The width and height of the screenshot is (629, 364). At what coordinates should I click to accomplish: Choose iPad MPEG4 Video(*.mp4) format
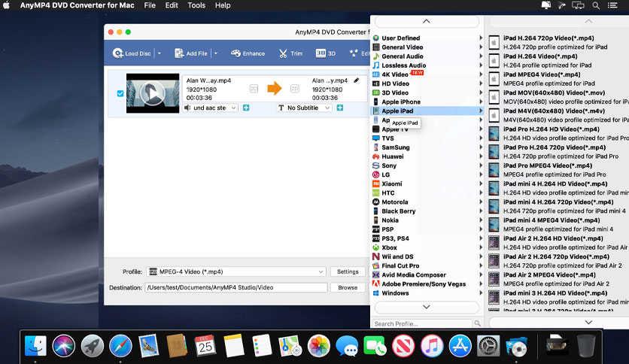558,79
